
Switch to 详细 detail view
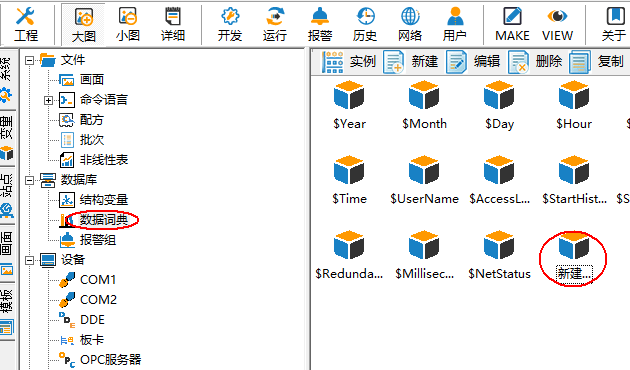pos(173,24)
